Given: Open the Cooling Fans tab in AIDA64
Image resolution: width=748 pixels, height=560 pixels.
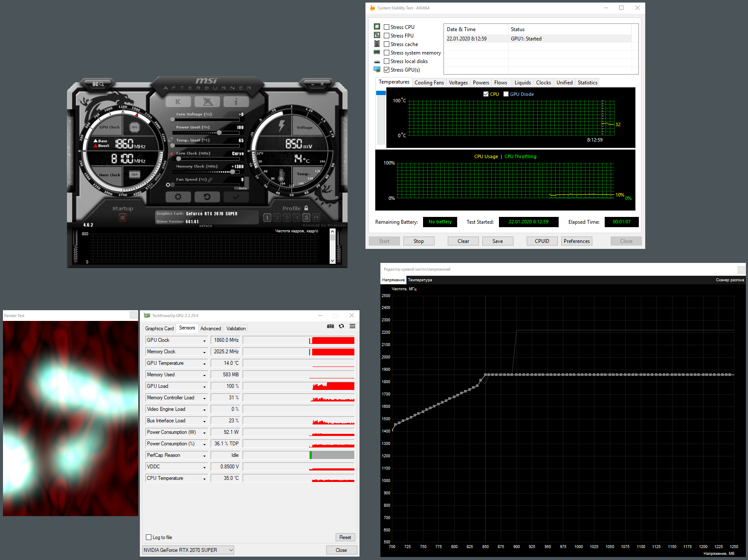Looking at the screenshot, I should 429,83.
